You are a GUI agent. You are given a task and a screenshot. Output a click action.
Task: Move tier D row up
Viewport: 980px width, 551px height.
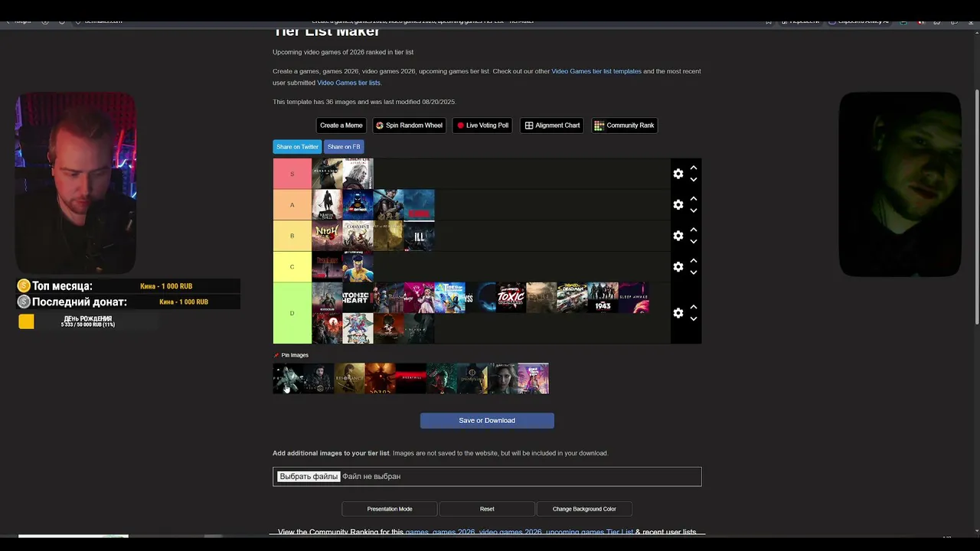coord(693,307)
